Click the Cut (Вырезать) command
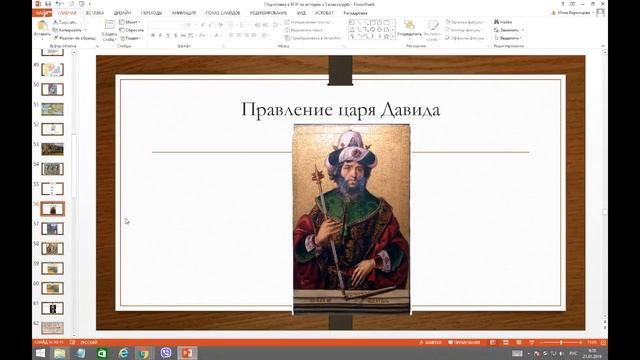This screenshot has height=360, width=640. [x=64, y=22]
